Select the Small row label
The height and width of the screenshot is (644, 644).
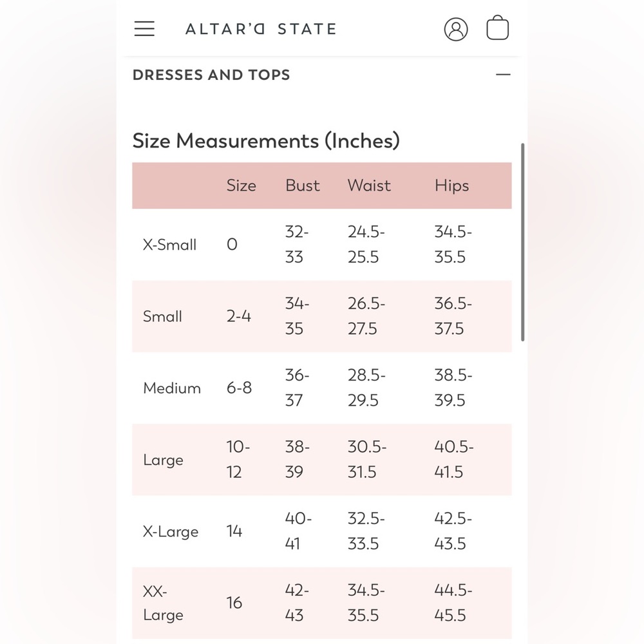click(x=162, y=317)
